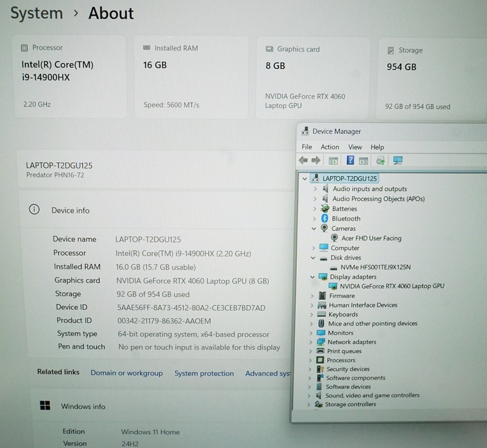Collapse the LAPTOP-T2DGU125 root node

point(305,179)
